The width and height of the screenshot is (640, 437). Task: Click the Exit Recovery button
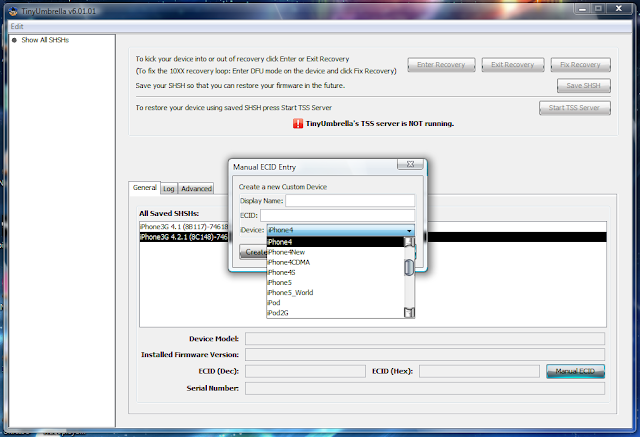point(513,64)
